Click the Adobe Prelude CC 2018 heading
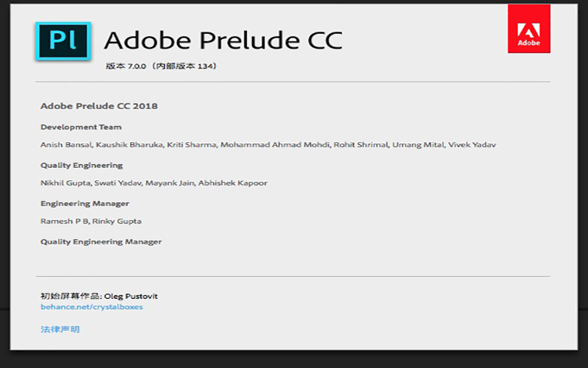This screenshot has width=588, height=368. [99, 106]
